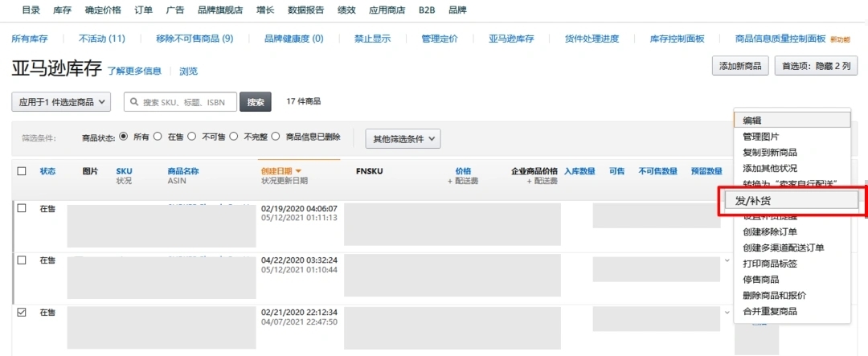Click the sort arrow beside 创建日期
The width and height of the screenshot is (868, 356).
click(299, 171)
